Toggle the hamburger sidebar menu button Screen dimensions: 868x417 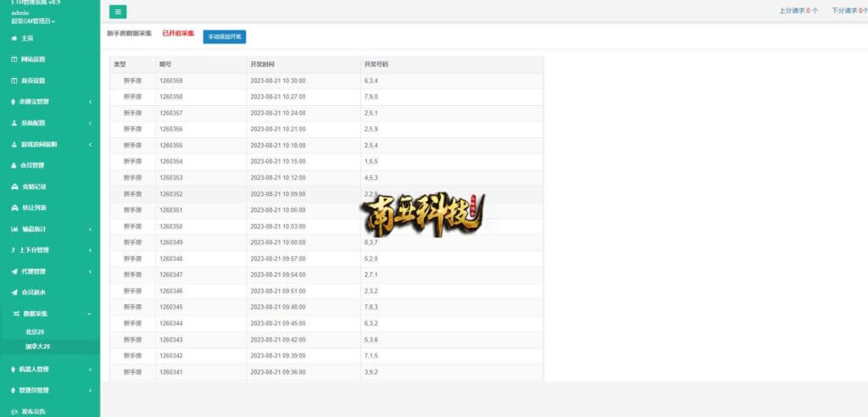(x=118, y=12)
